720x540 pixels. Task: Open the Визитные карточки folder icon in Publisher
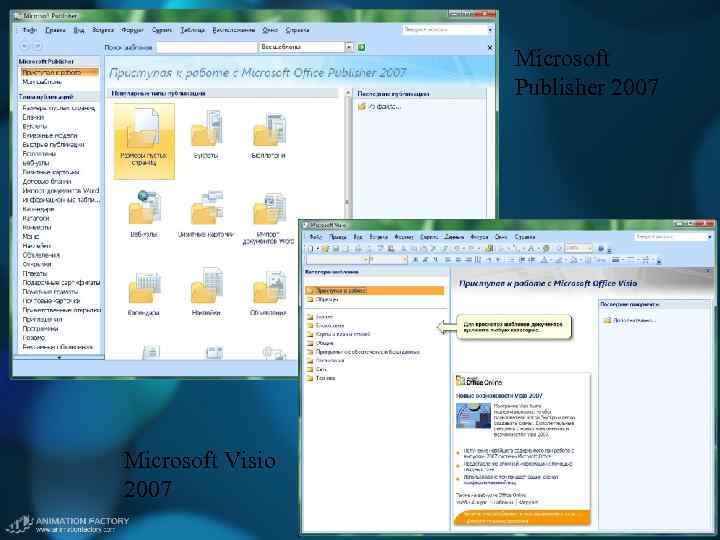tap(207, 208)
